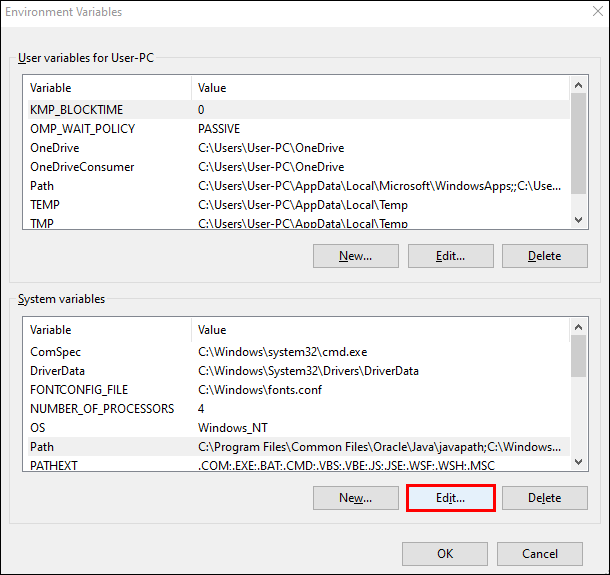
Task: Click scroll down arrow in system variables list
Action: click(578, 462)
